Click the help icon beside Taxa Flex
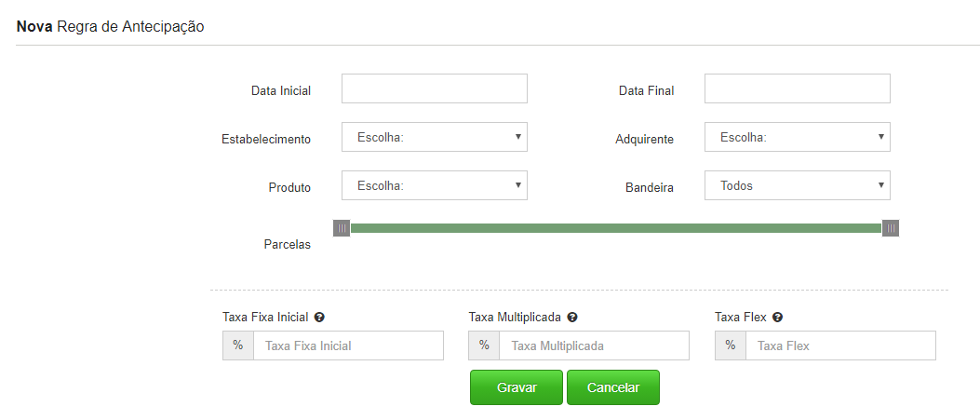The image size is (980, 420). (777, 318)
